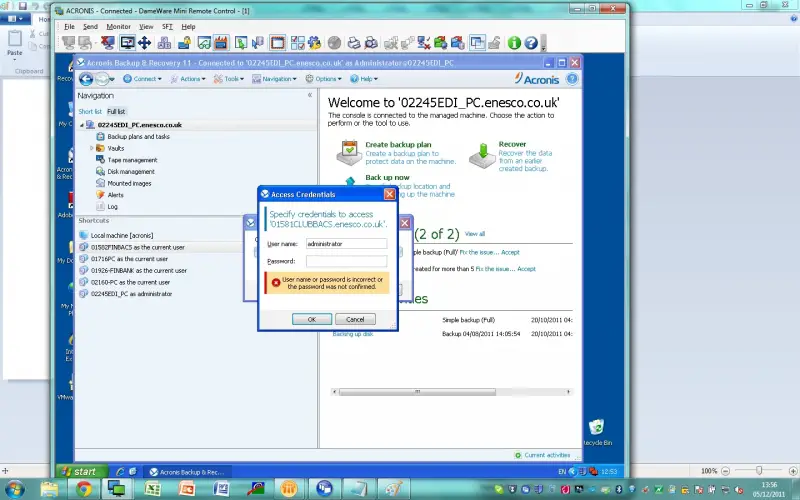Click the blue question mark icon in DameWare toolbar
Image resolution: width=800 pixels, height=500 pixels.
click(x=531, y=43)
